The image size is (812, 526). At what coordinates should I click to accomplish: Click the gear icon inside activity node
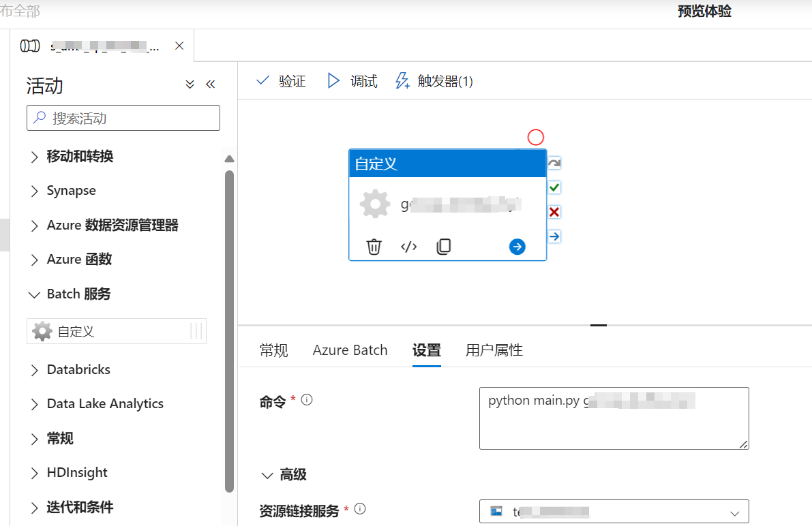(375, 204)
